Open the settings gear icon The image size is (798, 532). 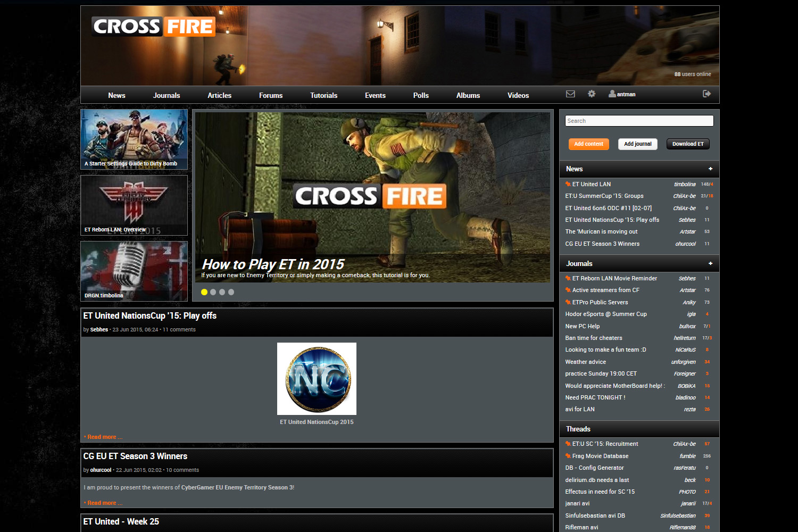[592, 94]
